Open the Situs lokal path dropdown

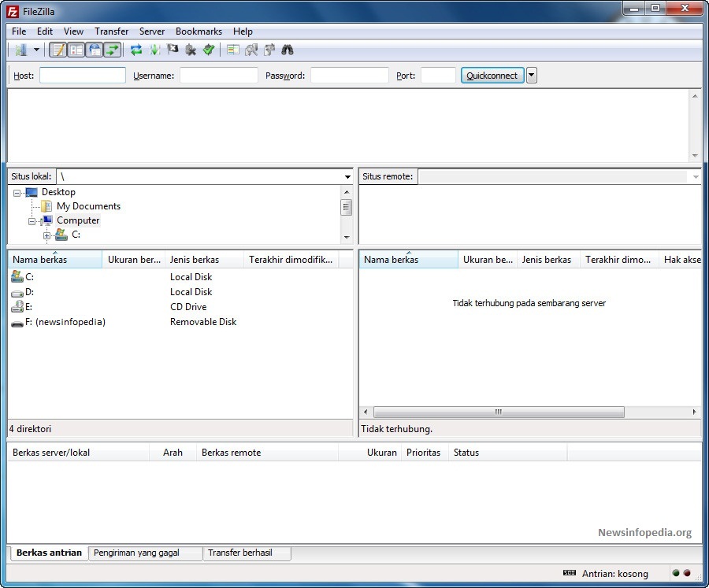[347, 177]
